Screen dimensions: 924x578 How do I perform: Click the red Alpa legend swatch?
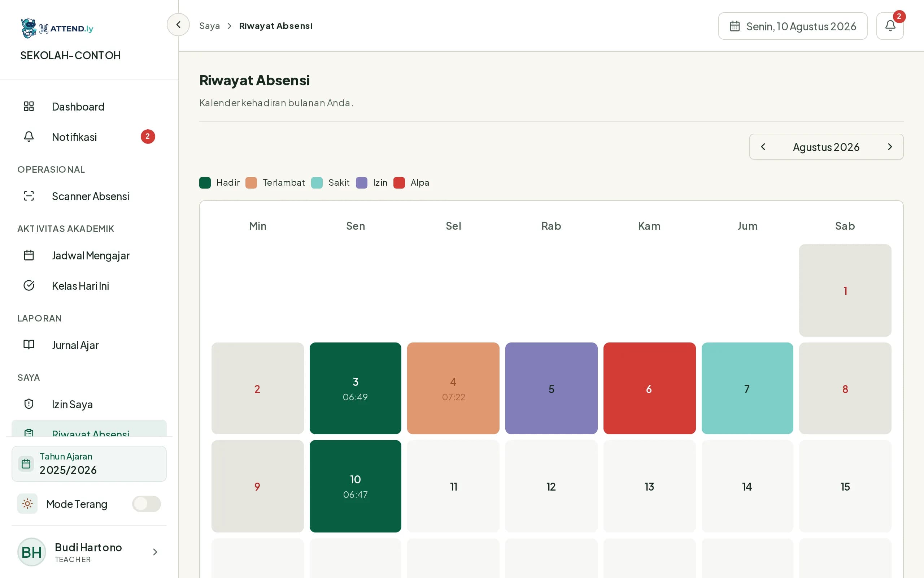click(399, 183)
